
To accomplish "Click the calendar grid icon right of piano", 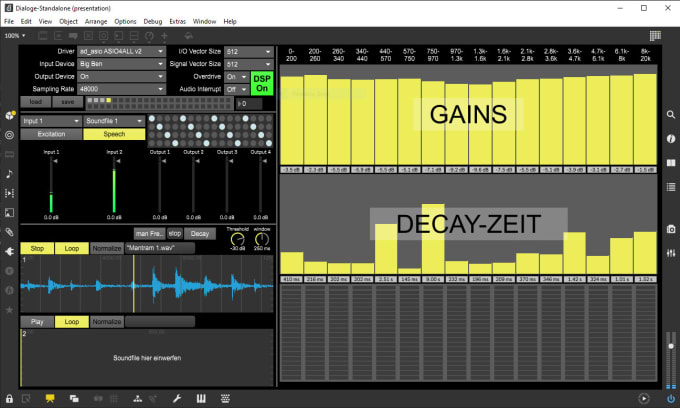I will point(225,398).
